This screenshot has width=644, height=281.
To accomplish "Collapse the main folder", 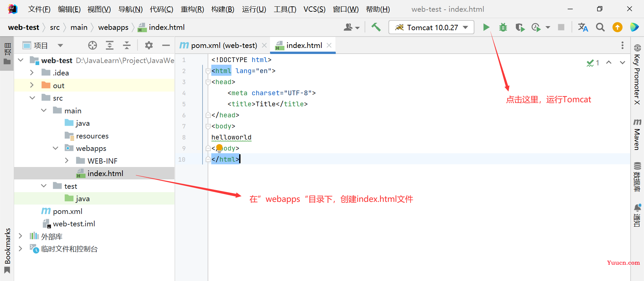I will (x=44, y=110).
